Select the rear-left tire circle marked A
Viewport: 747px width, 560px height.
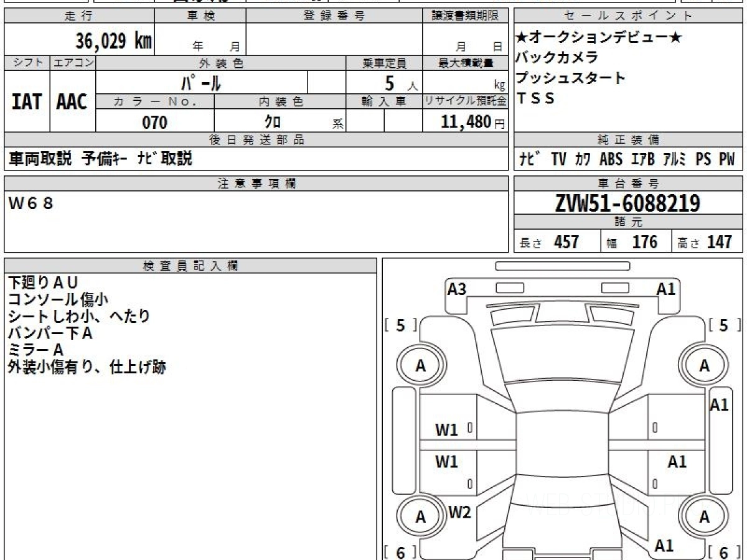[420, 516]
